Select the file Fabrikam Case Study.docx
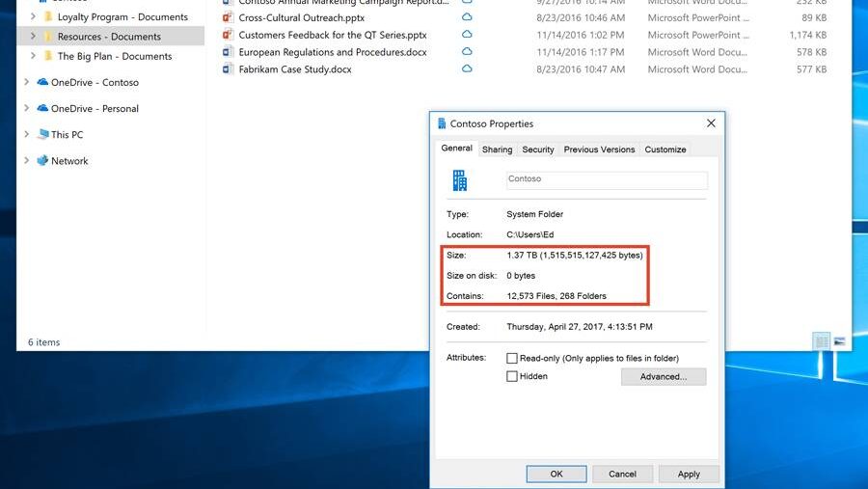 pos(295,69)
